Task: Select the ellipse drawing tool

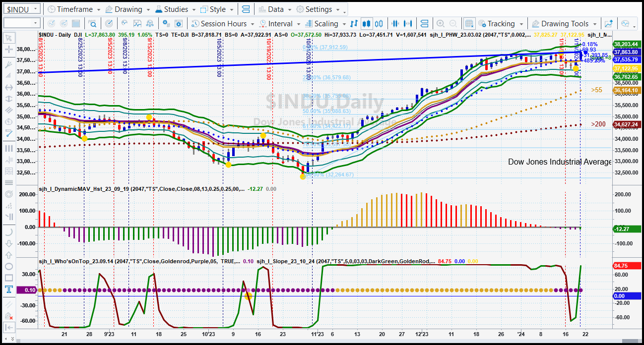Action: coord(8,266)
